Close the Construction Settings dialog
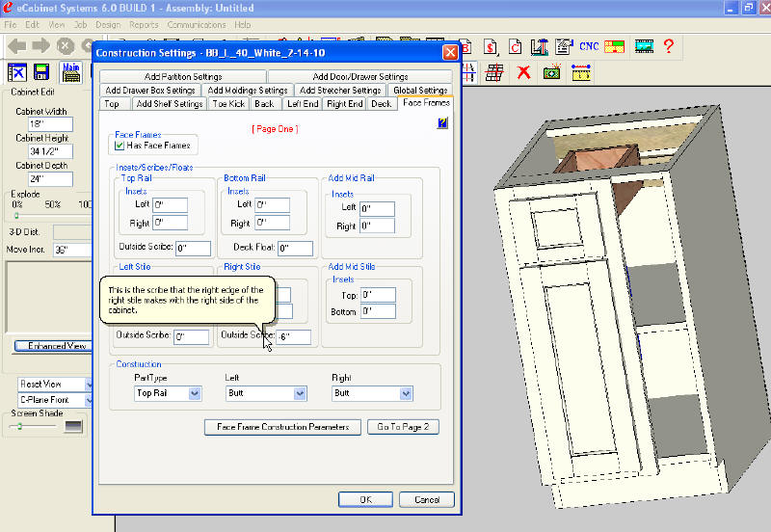This screenshot has height=532, width=771. [x=450, y=53]
